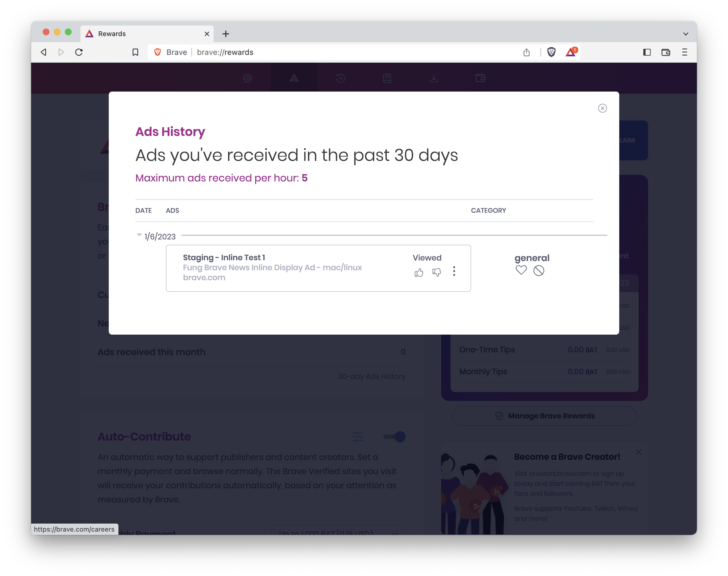Image resolution: width=728 pixels, height=576 pixels.
Task: Click the Brave Creator illustration
Action: click(474, 494)
